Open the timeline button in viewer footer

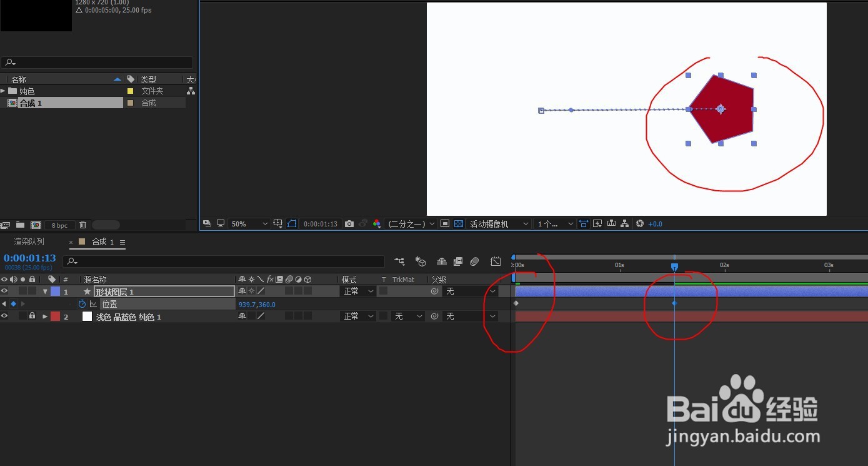coord(611,224)
